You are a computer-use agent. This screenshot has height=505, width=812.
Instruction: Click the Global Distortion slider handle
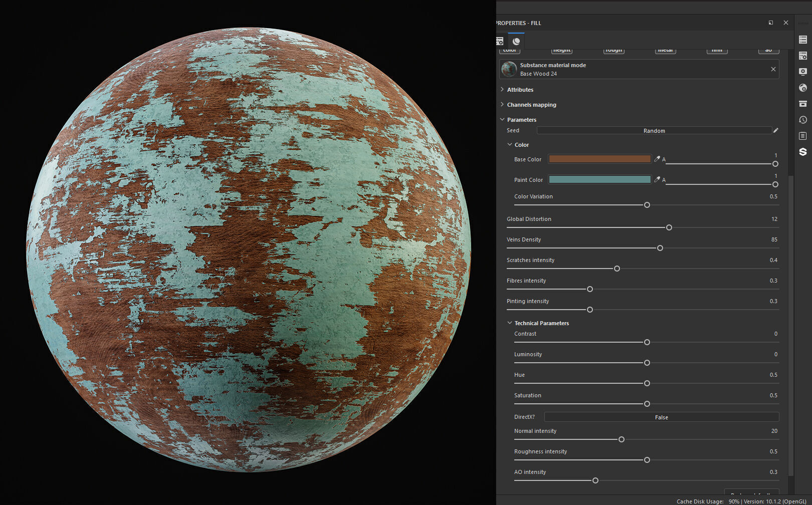click(669, 227)
